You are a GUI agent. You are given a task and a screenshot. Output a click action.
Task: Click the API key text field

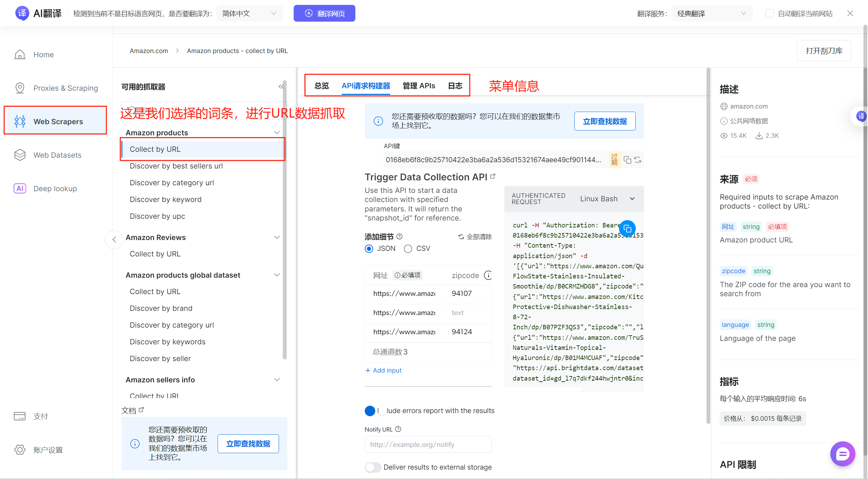494,160
